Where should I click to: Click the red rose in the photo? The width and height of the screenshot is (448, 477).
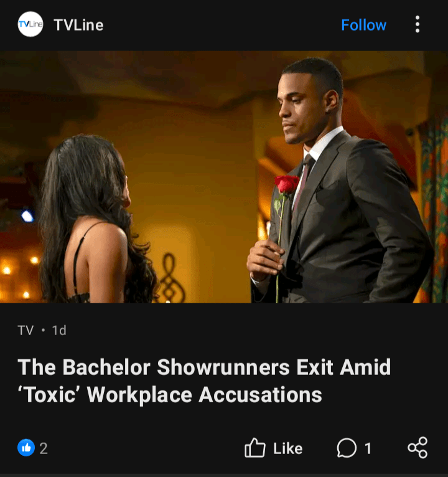point(286,184)
